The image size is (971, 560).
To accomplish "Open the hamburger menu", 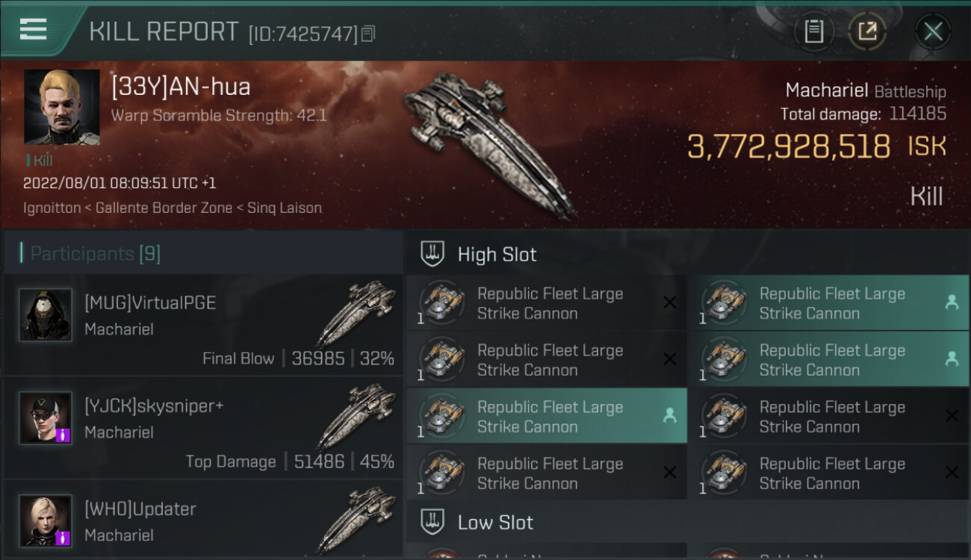I will 34,30.
